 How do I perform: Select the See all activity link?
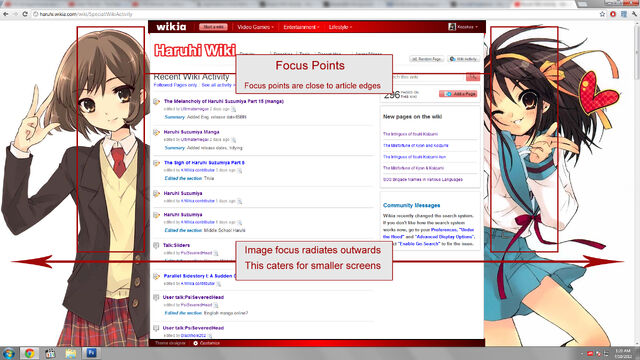point(216,85)
